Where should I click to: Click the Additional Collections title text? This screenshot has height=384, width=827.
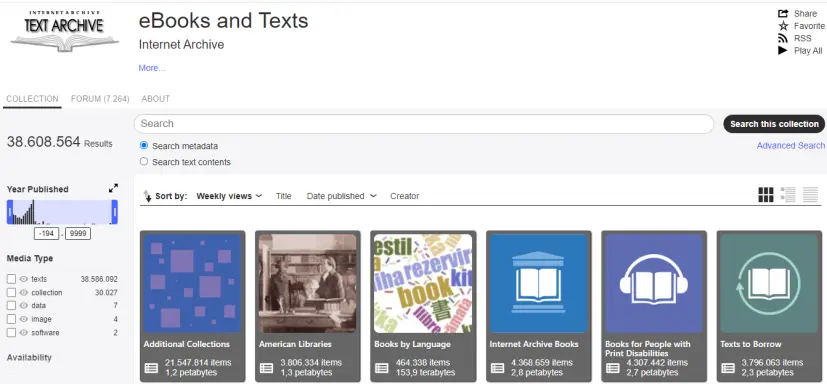[x=187, y=344]
